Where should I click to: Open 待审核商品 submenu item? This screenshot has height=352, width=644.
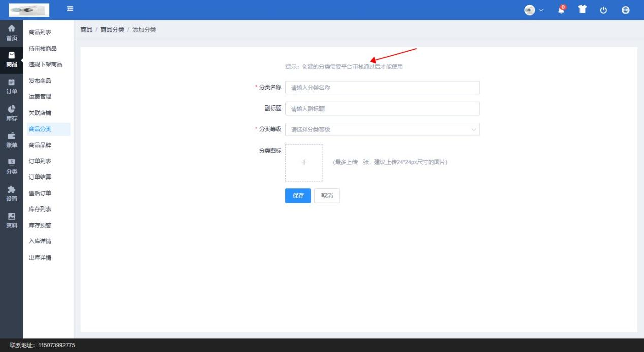click(43, 49)
